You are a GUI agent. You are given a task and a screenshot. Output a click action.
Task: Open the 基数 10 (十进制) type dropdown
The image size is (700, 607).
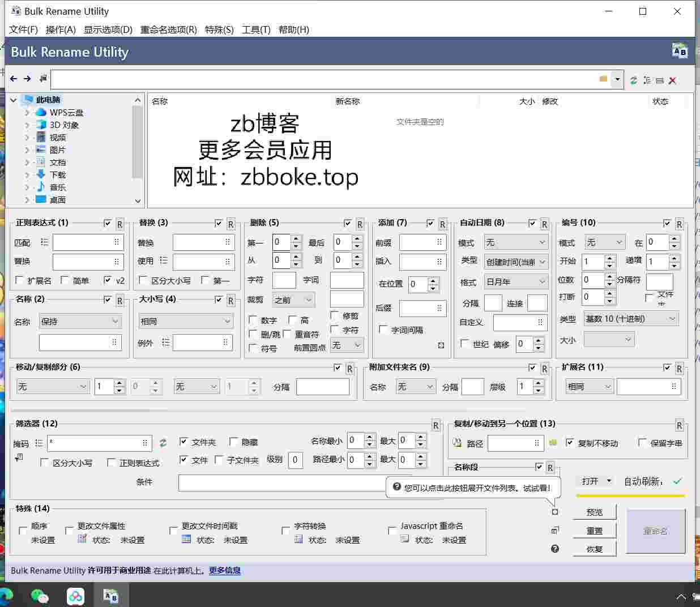coord(631,319)
